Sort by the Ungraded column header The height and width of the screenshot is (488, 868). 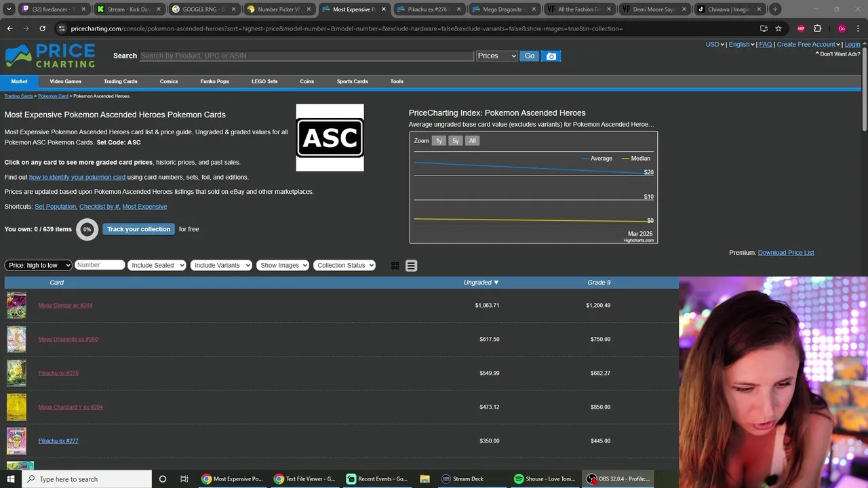pos(481,282)
